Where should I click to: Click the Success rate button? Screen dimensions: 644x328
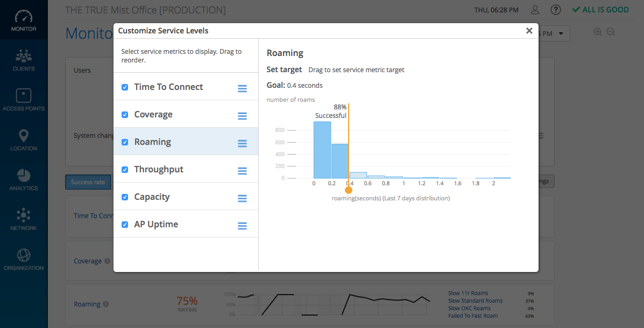(x=88, y=182)
